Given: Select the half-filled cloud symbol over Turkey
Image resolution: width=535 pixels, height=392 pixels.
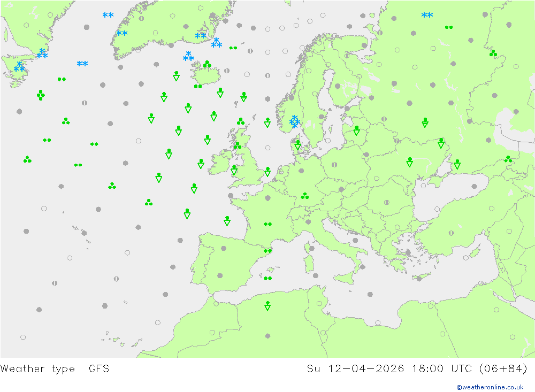Looking at the screenshot, I should point(452,233).
